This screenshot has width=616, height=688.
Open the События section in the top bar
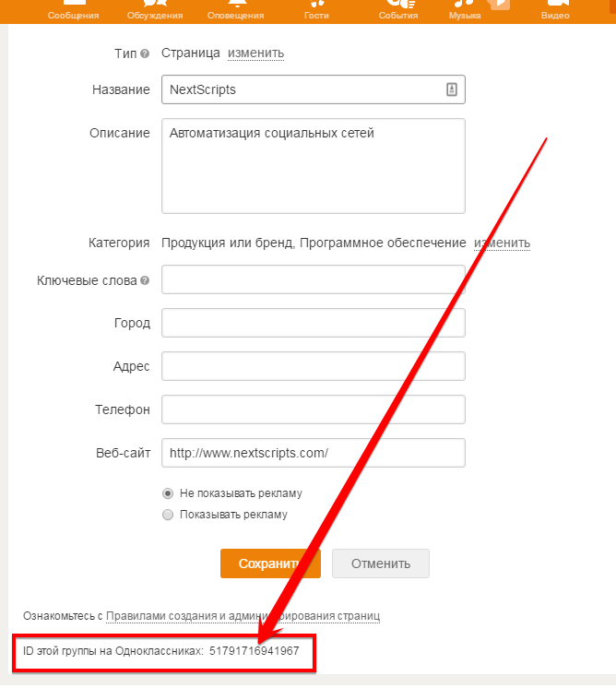point(398,11)
